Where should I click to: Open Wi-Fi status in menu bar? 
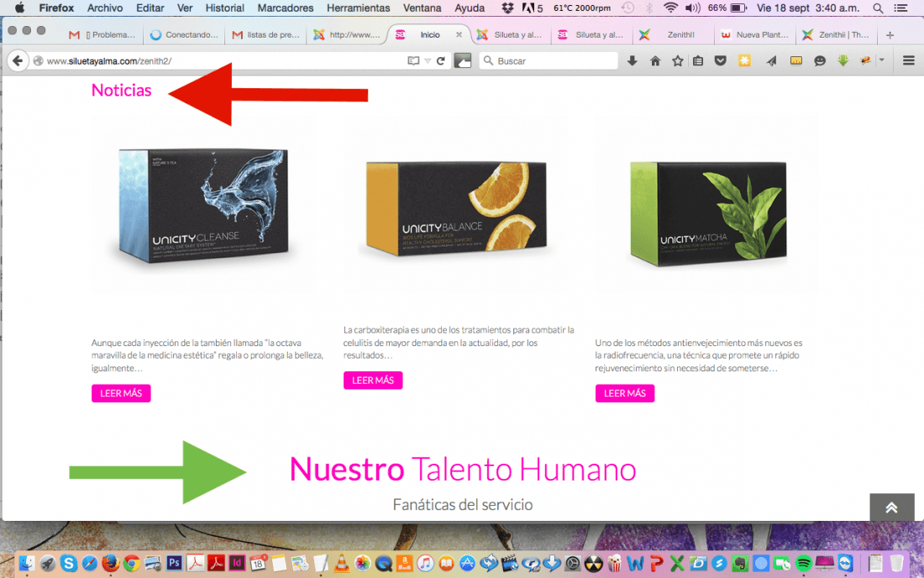670,8
